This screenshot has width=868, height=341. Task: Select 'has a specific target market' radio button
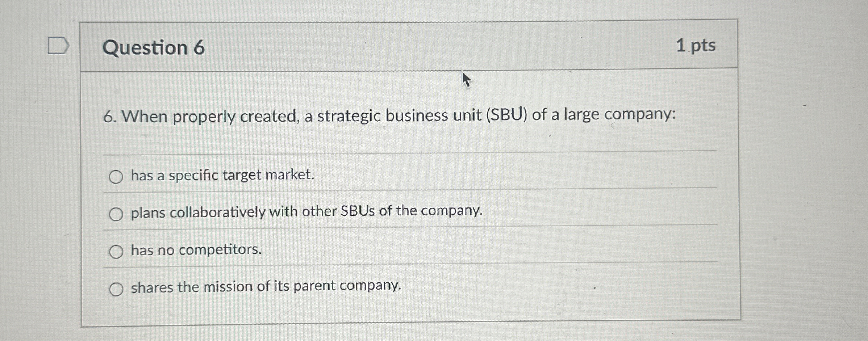117,177
